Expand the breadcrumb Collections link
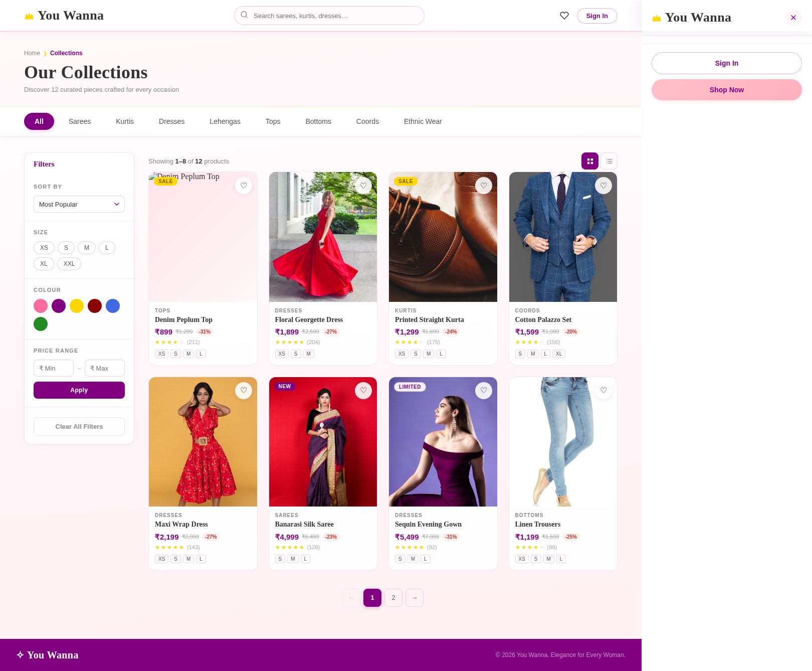The image size is (812, 671). click(x=66, y=53)
